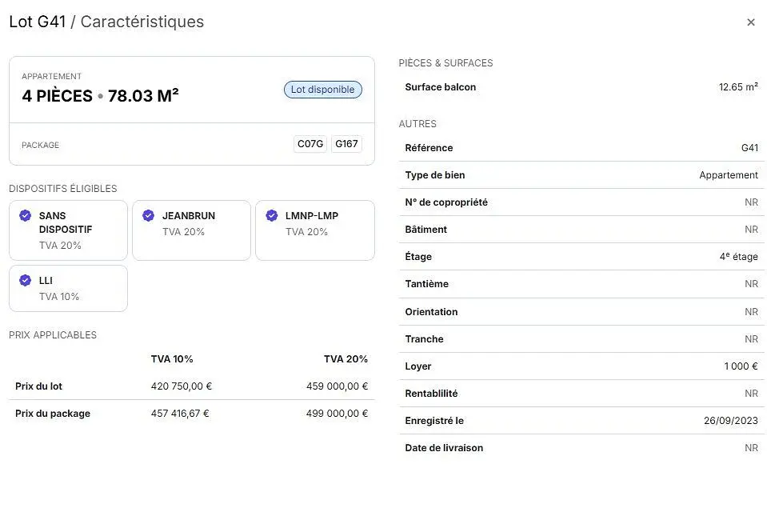Select the registration date 26/09/2023

tap(731, 421)
